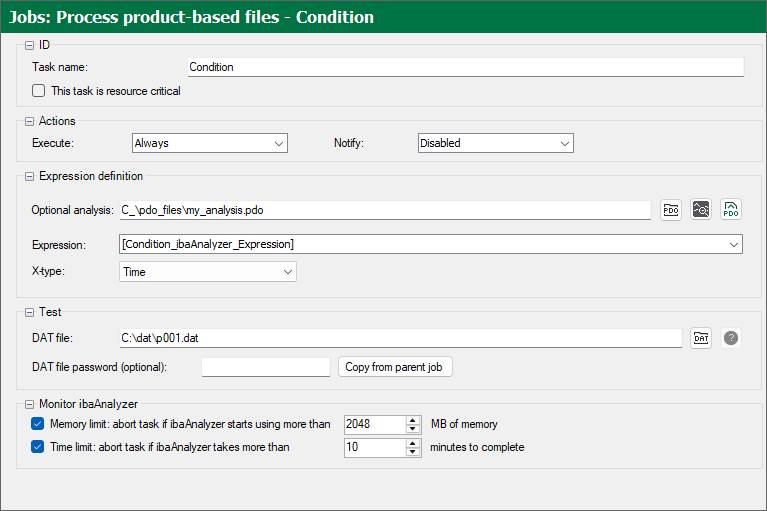This screenshot has height=511, width=767.
Task: Decrease the time limit minutes
Action: pos(413,452)
